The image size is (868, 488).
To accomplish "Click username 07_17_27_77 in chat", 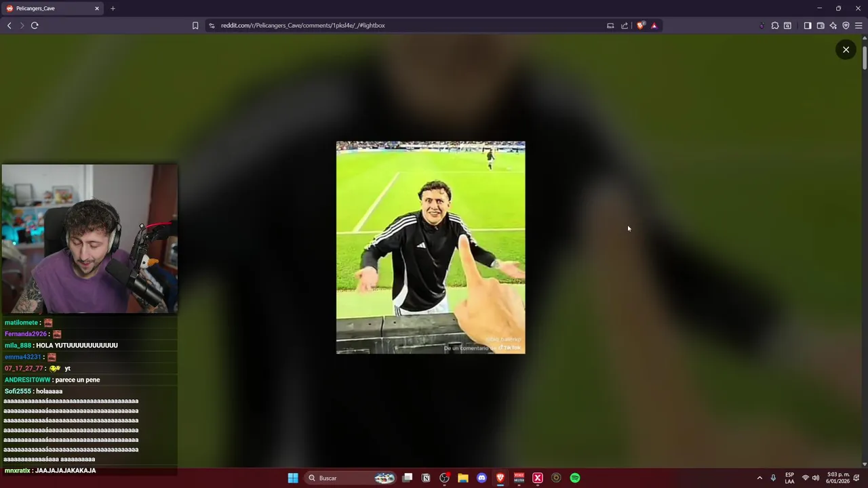I will pyautogui.click(x=24, y=369).
